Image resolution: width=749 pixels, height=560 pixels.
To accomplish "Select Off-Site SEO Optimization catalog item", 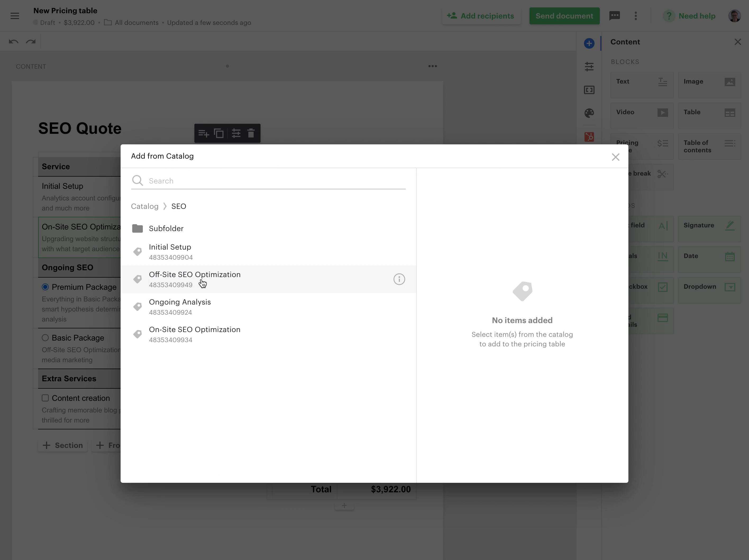I will tap(268, 279).
